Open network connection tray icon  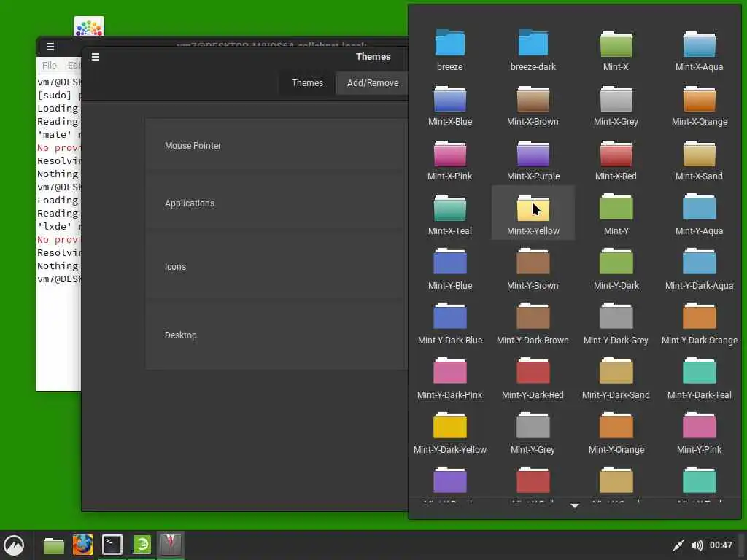coord(678,545)
